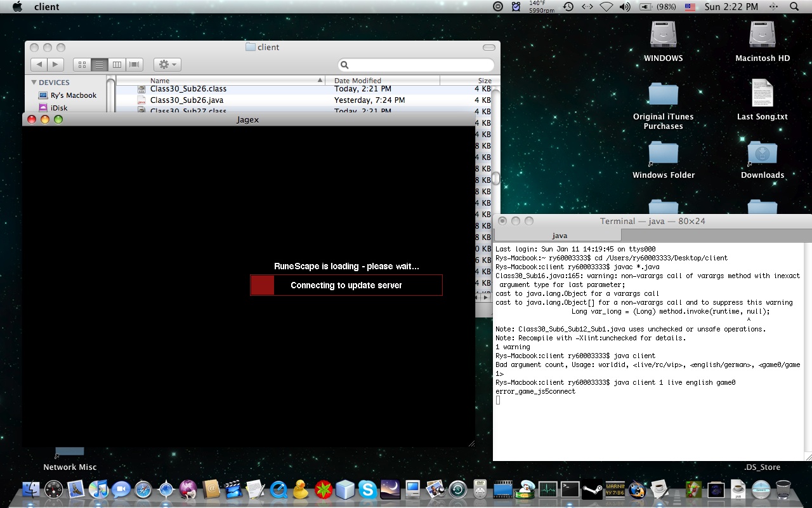Open battery status (98%) menu
Viewport: 812px width, 508px height.
[657, 7]
